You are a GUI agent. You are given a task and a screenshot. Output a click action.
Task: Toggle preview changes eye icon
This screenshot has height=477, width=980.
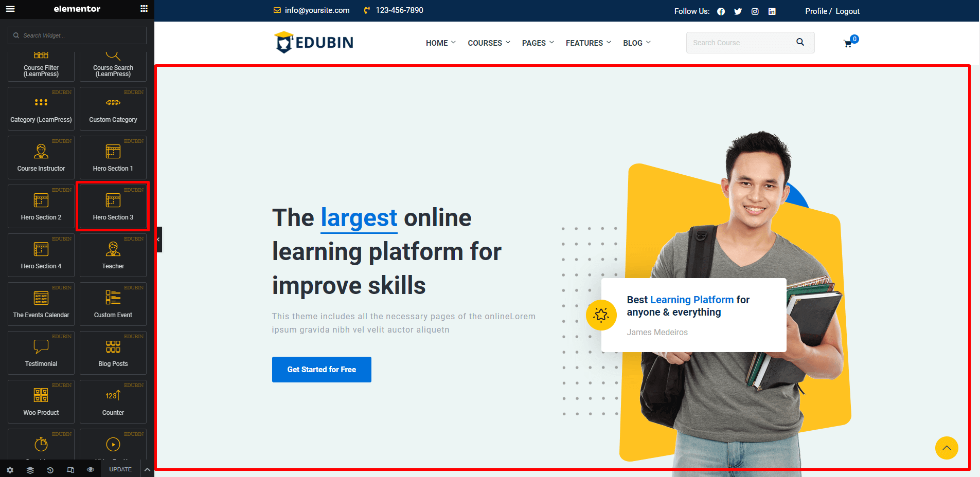(91, 470)
